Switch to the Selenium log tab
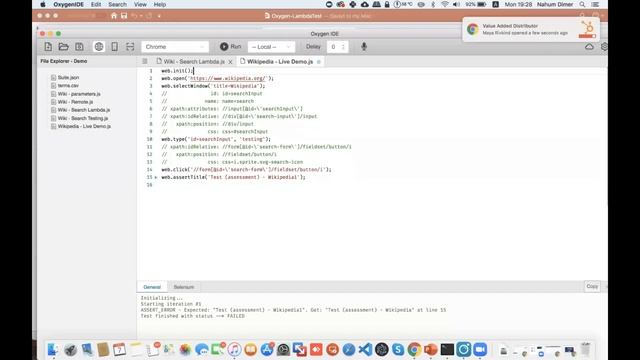 [184, 287]
